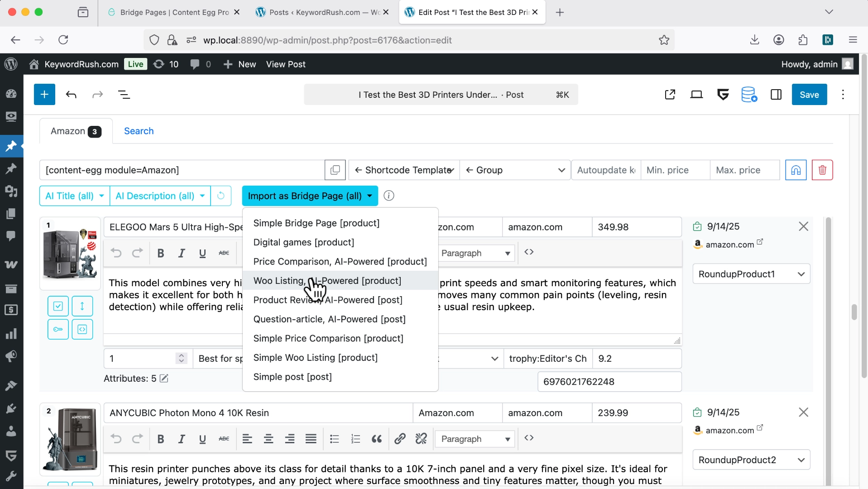
Task: Remove the ELEGOO product with X
Action: click(803, 226)
